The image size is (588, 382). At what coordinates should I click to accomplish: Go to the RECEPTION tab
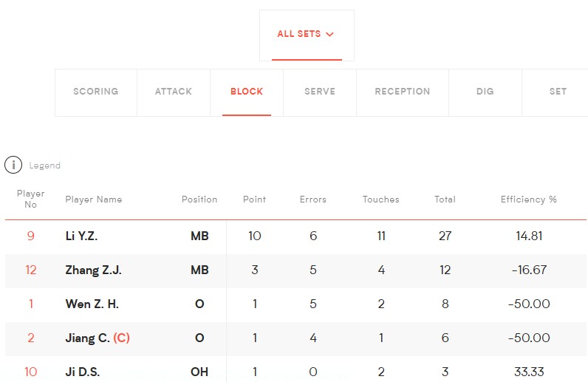pyautogui.click(x=403, y=92)
